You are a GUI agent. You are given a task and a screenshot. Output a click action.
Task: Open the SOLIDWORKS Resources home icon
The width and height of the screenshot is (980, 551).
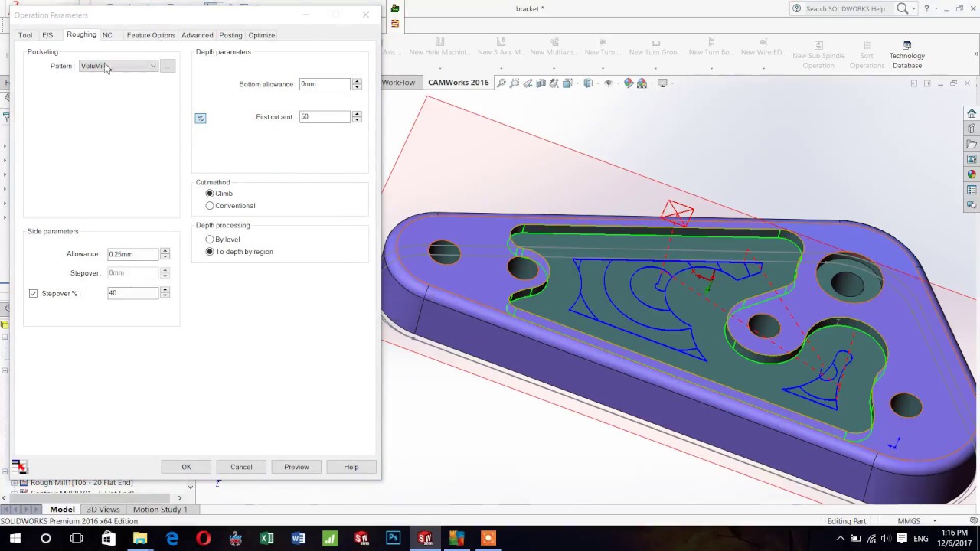pyautogui.click(x=972, y=113)
